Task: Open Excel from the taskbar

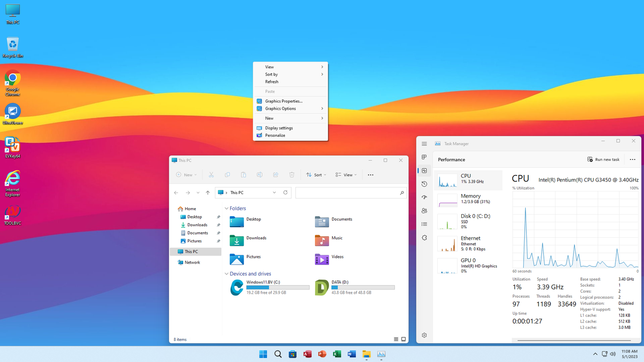Action: [x=337, y=354]
